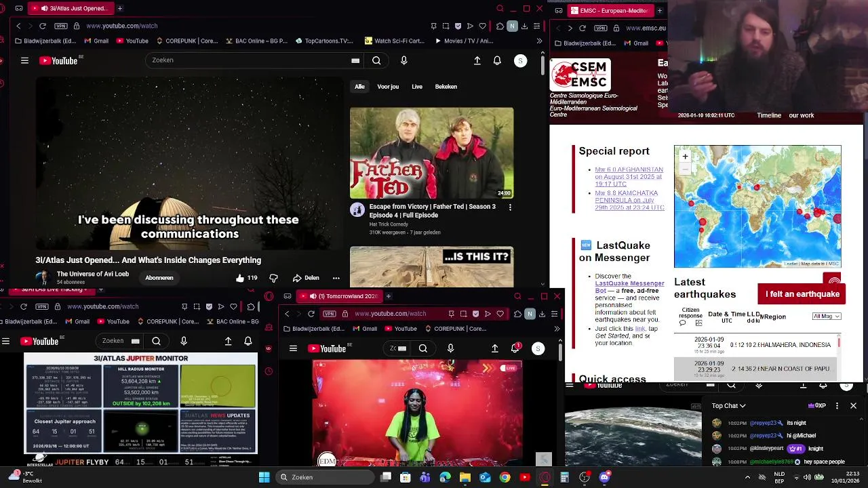Open chat options three-dots in Top Chat
The width and height of the screenshot is (868, 488).
pyautogui.click(x=837, y=406)
